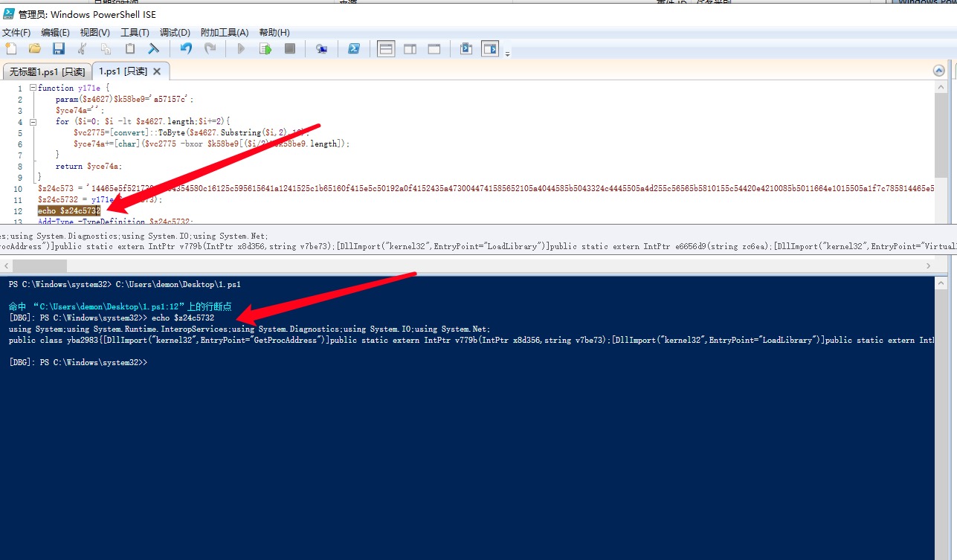Click the script editor vertical scrollbar up arrow
The height and width of the screenshot is (560, 957).
pos(941,86)
